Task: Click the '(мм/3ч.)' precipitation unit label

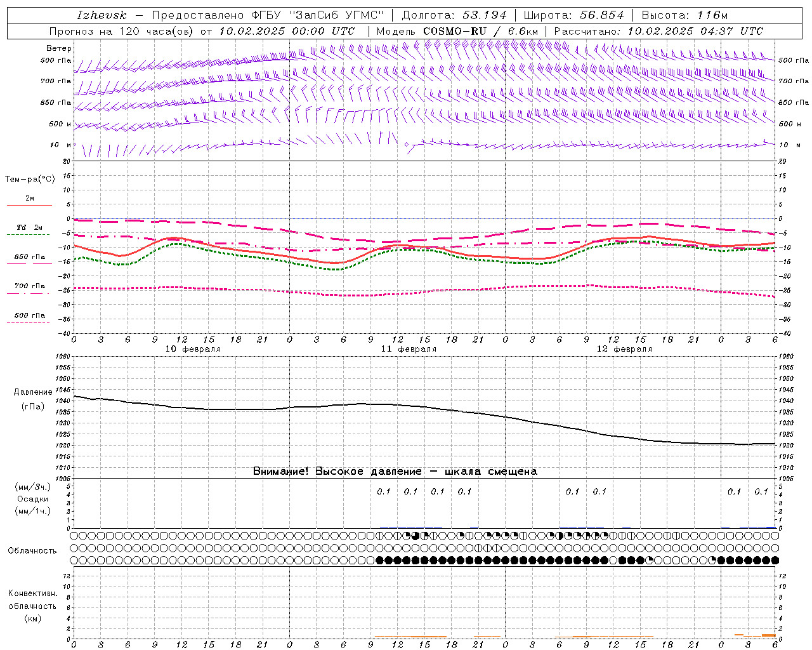Action: (x=33, y=487)
